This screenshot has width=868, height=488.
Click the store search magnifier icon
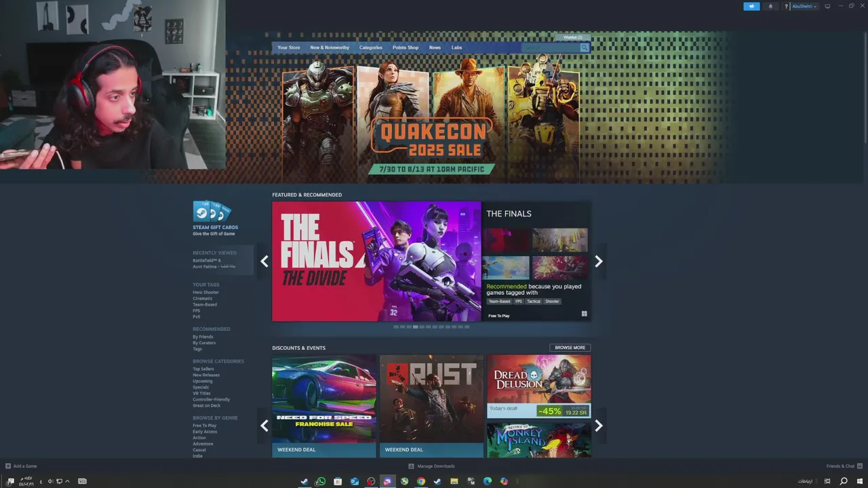tap(584, 47)
